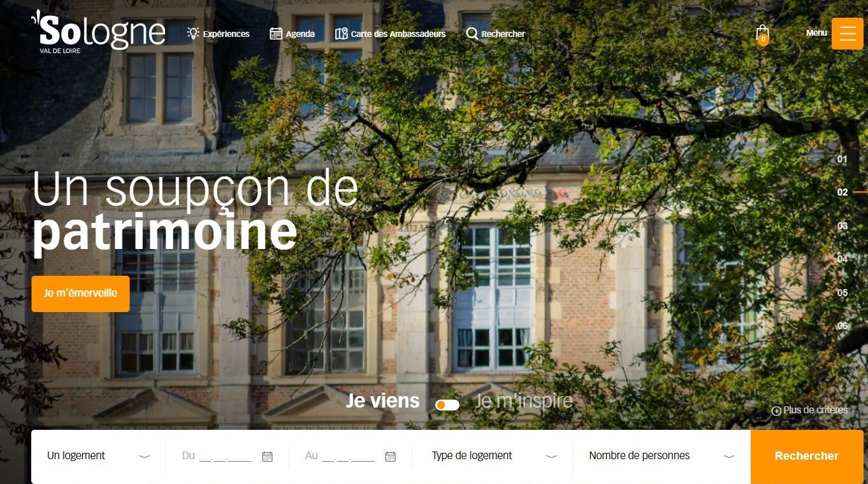Jump to slide 04 in the slider

843,259
